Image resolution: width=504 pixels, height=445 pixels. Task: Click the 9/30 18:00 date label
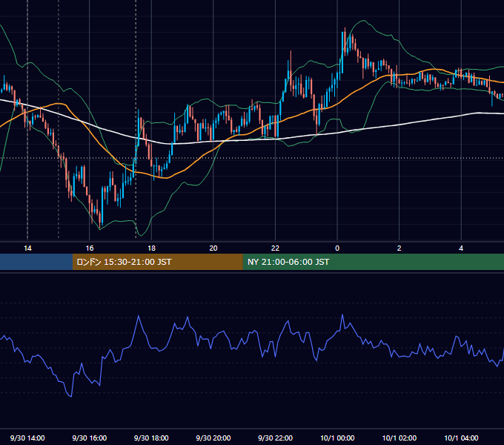(x=151, y=438)
